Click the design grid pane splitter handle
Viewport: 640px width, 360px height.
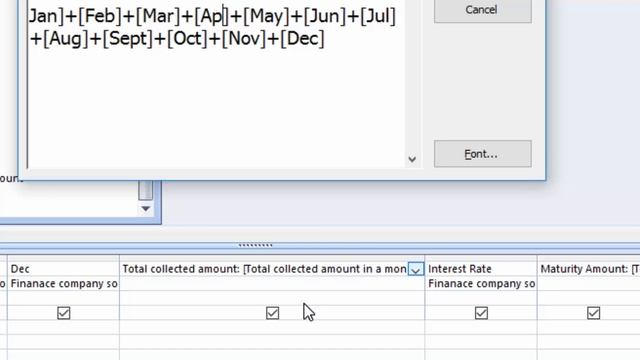point(256,245)
